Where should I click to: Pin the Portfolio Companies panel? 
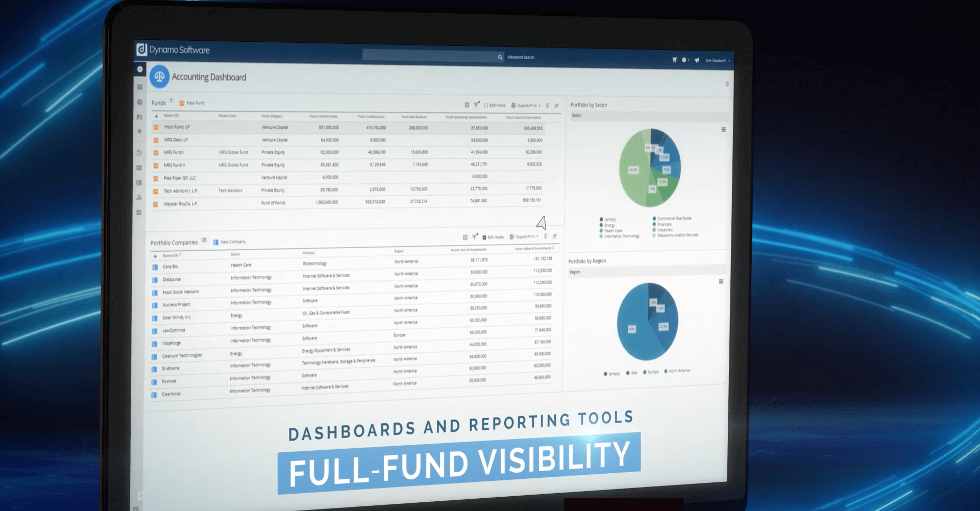[x=554, y=236]
